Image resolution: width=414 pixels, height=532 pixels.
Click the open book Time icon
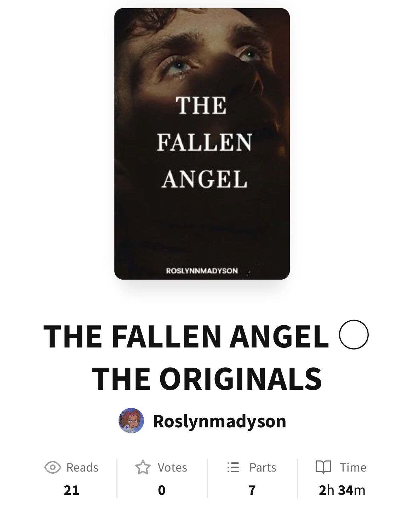[x=323, y=467]
